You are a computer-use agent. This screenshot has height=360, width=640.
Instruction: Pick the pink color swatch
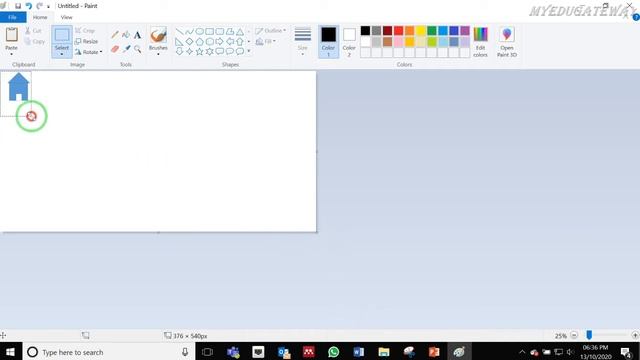point(398,42)
